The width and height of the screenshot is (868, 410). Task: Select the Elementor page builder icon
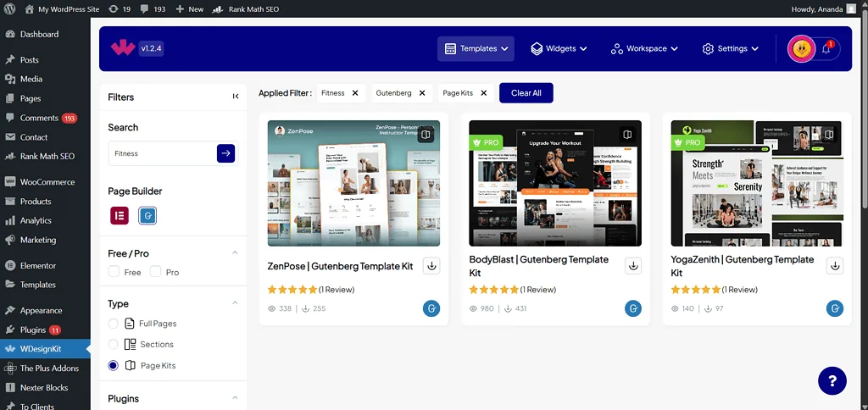tap(119, 215)
